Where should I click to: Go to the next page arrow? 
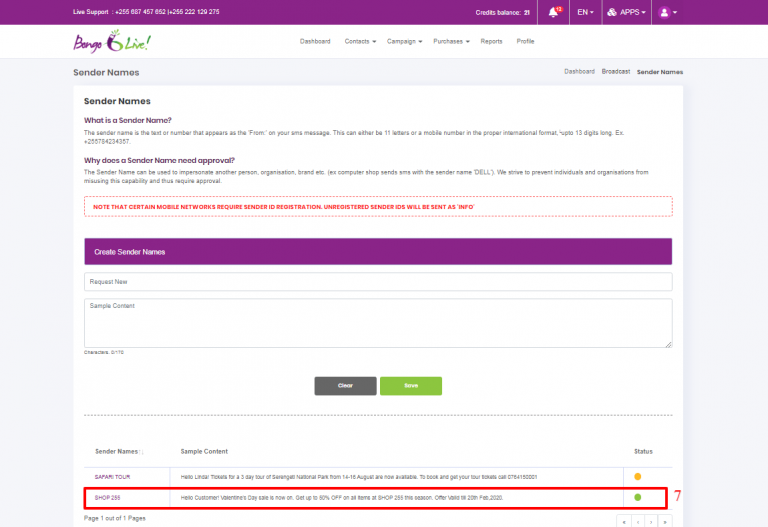(650, 521)
